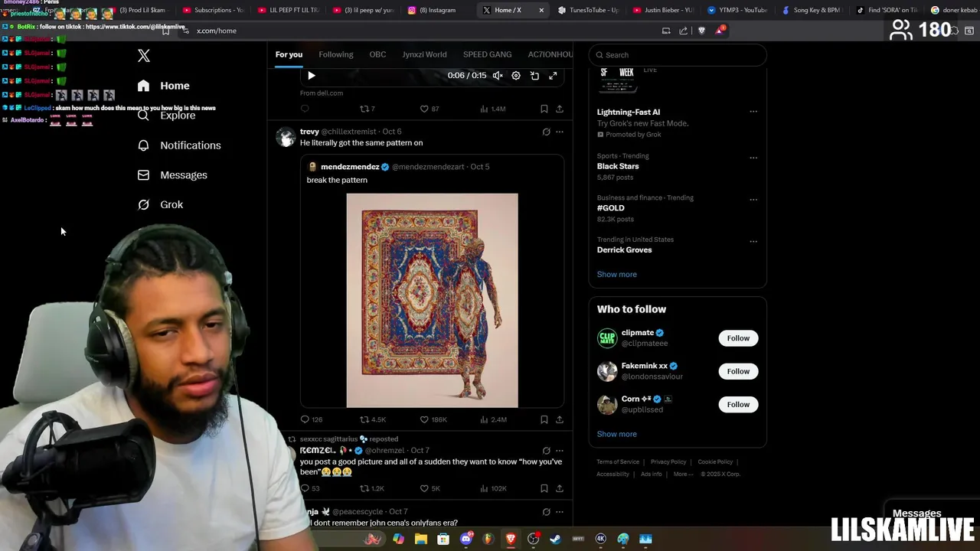Bookmark trevy's rug post
Screen dimensions: 980x551
[544, 419]
